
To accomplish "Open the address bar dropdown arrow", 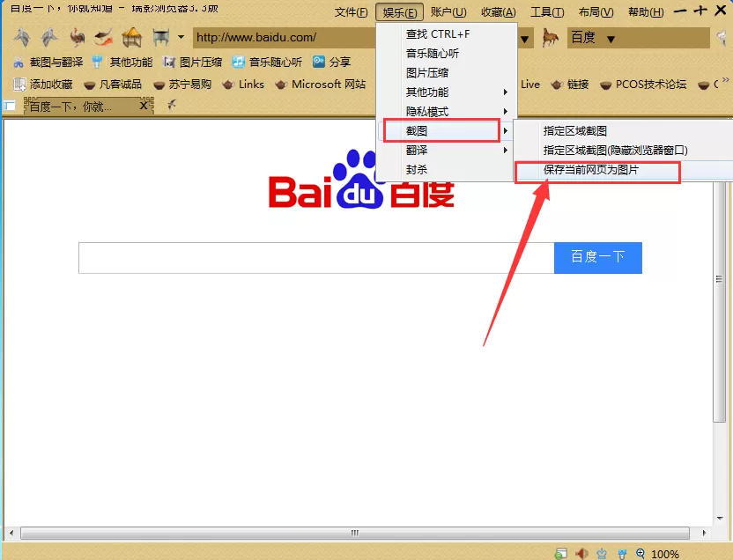I will (x=525, y=40).
